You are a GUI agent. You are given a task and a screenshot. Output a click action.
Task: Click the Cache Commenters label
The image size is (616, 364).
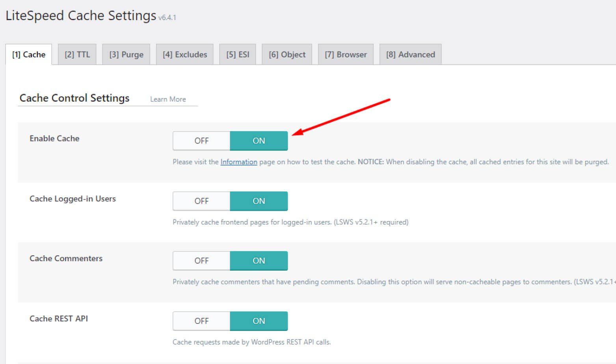66,258
